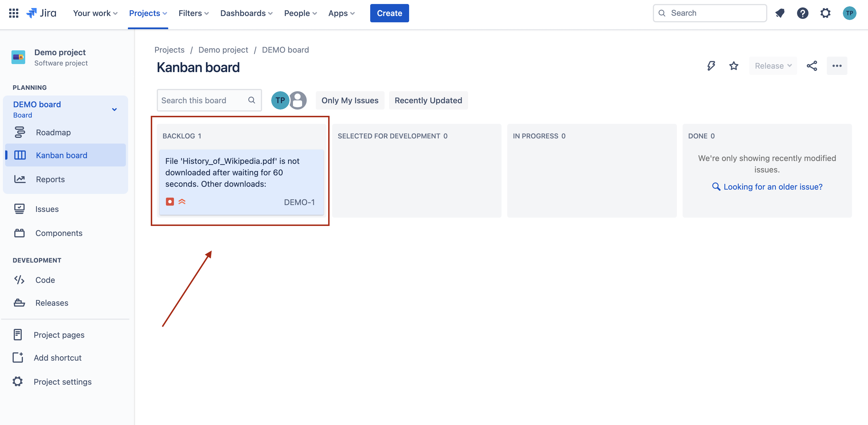Open the Roadmap sidebar item
This screenshot has width=868, height=425.
pos(53,132)
